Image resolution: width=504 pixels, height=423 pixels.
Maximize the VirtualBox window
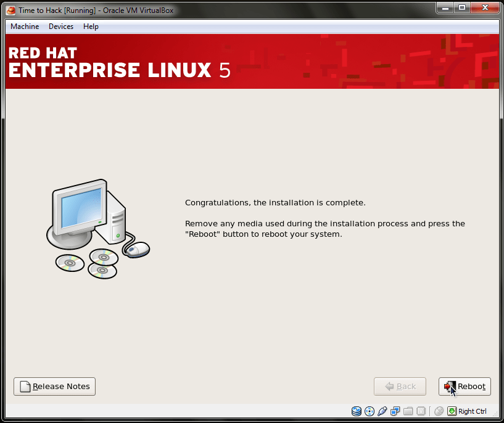coord(462,8)
